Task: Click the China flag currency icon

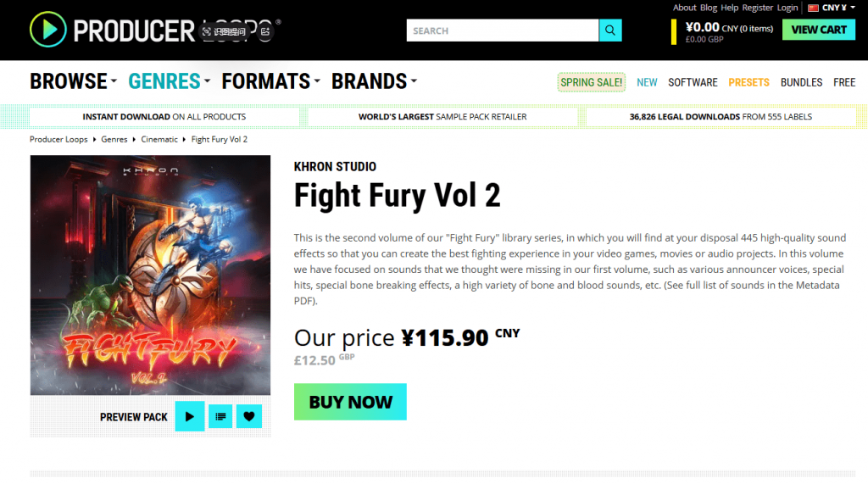Action: tap(813, 8)
